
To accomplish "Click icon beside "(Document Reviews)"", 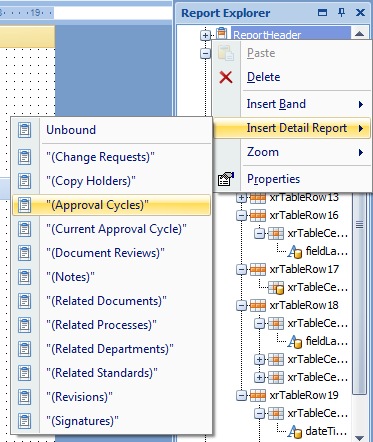I will 24,253.
